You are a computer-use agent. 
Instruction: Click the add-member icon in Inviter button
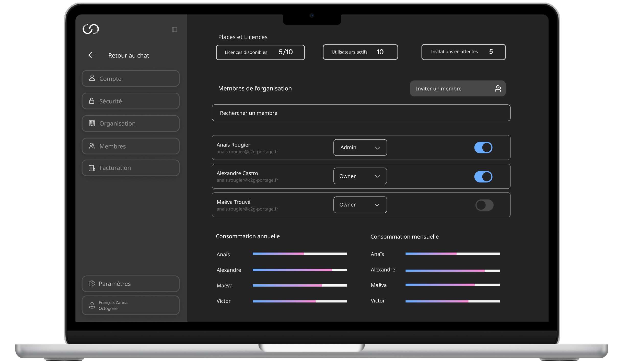(498, 89)
